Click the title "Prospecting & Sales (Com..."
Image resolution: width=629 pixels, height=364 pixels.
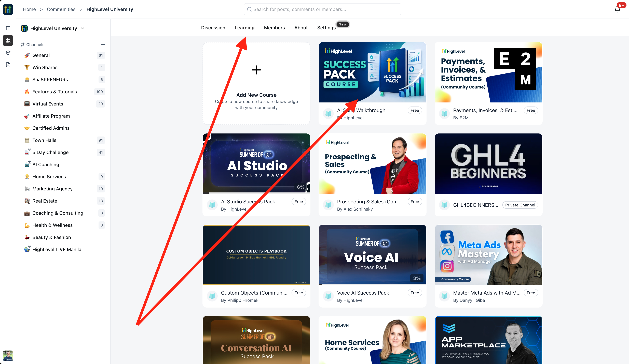point(369,202)
